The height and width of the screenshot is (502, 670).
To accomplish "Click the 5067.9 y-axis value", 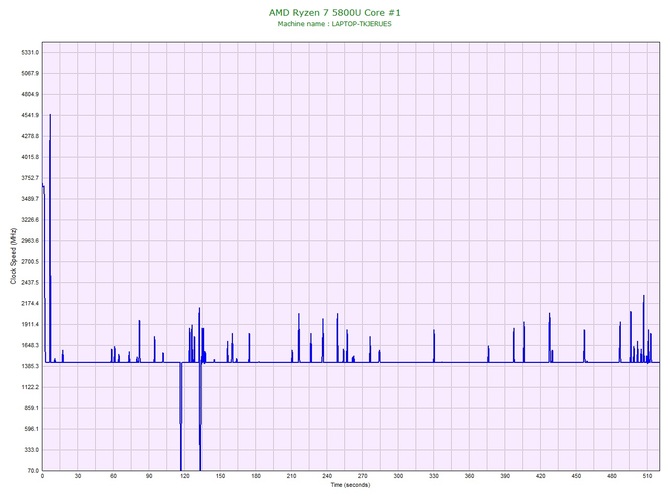I will pos(30,73).
